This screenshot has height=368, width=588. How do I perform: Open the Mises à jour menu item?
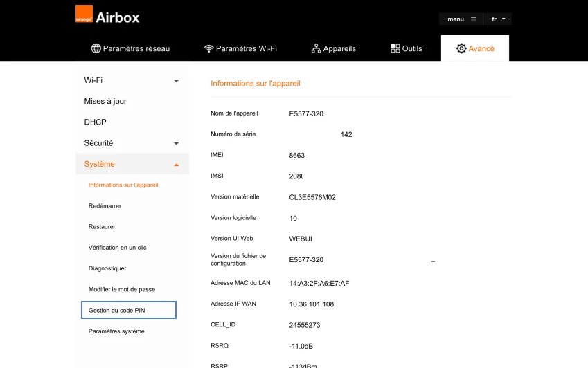click(105, 101)
